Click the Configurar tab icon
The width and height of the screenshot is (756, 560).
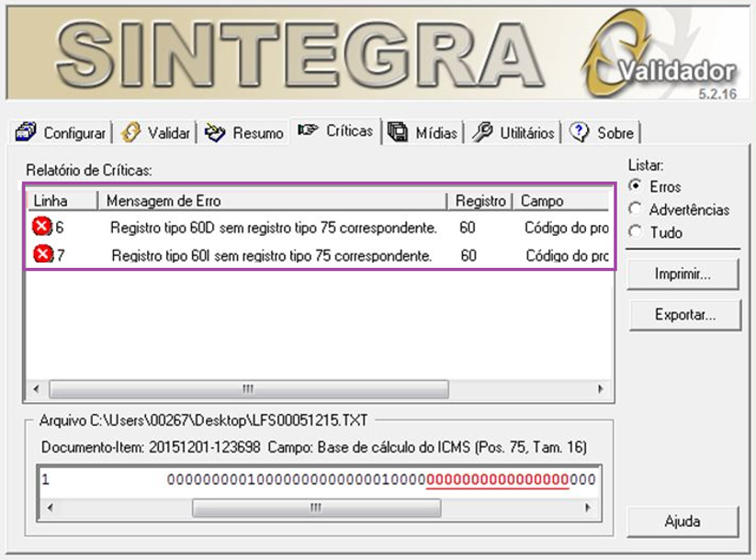click(x=26, y=131)
